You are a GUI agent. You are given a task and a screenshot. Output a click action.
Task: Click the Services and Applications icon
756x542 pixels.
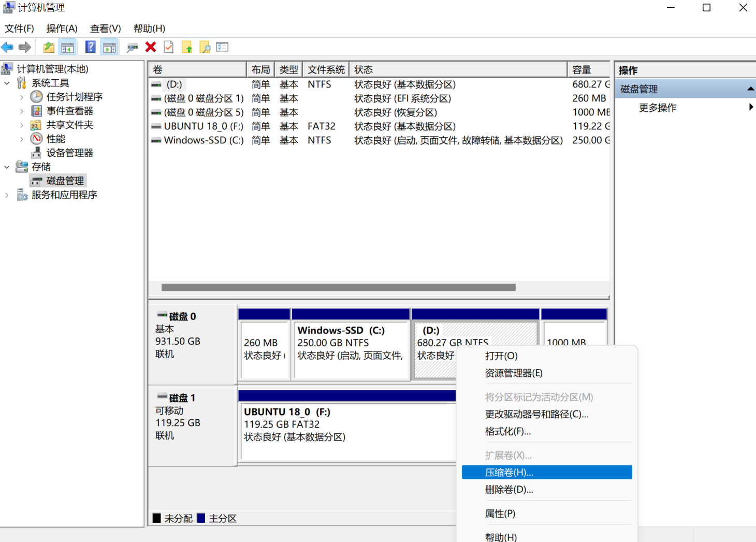click(x=22, y=195)
